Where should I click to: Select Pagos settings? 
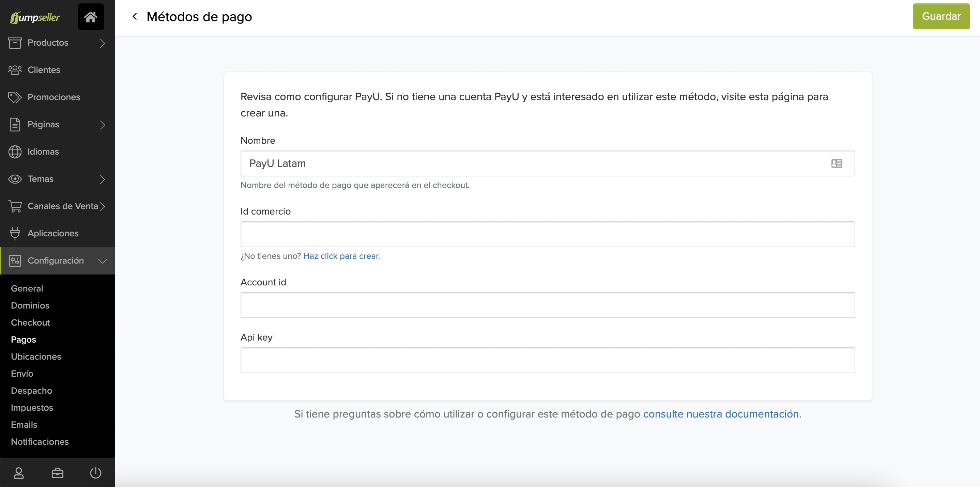(x=23, y=340)
